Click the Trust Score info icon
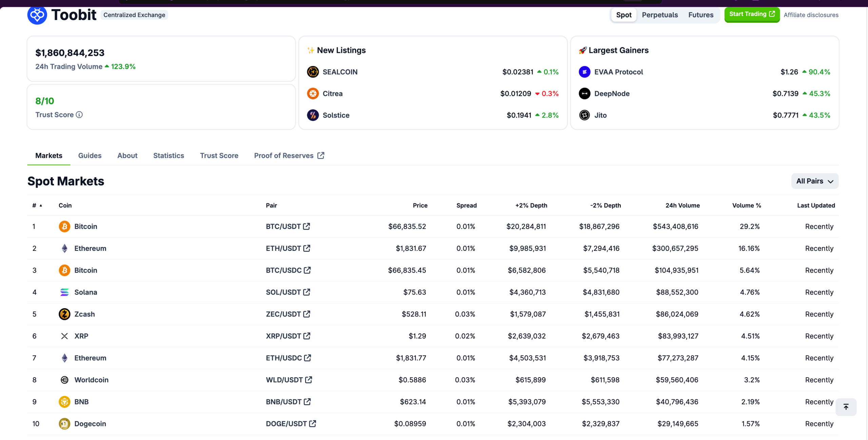This screenshot has width=868, height=440. coord(79,115)
